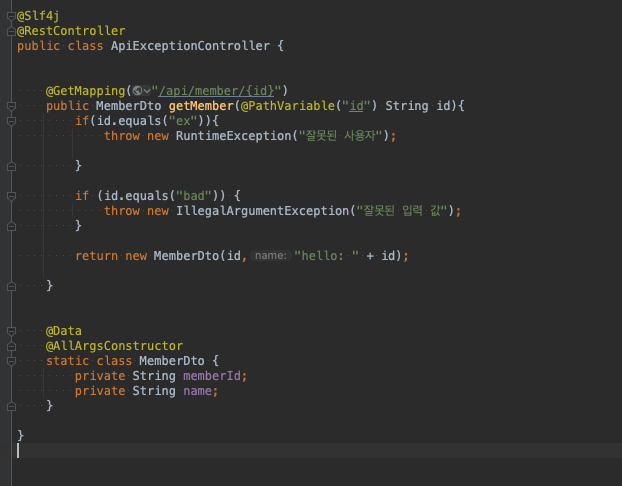Open the dropdown arrow beside the globe icon
This screenshot has height=486, width=622.
(x=147, y=91)
